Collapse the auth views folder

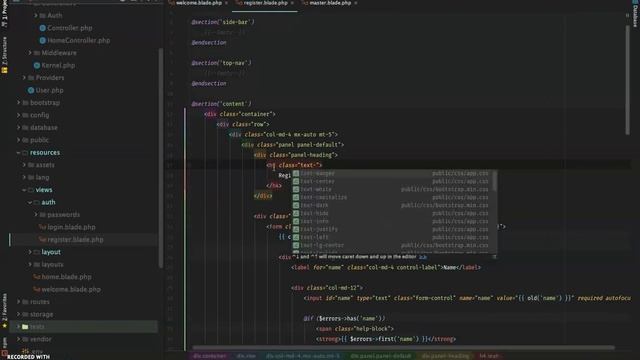point(30,202)
